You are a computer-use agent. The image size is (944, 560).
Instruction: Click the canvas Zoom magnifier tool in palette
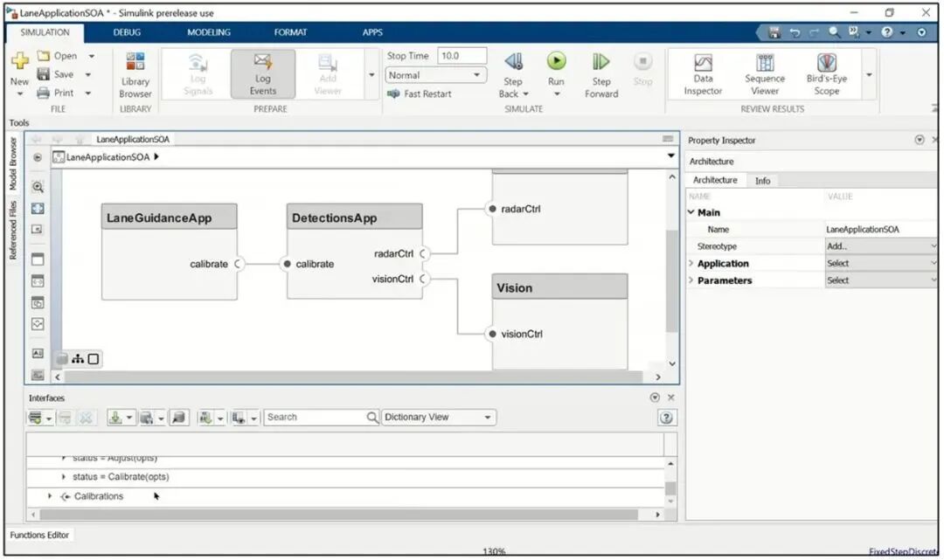(x=38, y=187)
